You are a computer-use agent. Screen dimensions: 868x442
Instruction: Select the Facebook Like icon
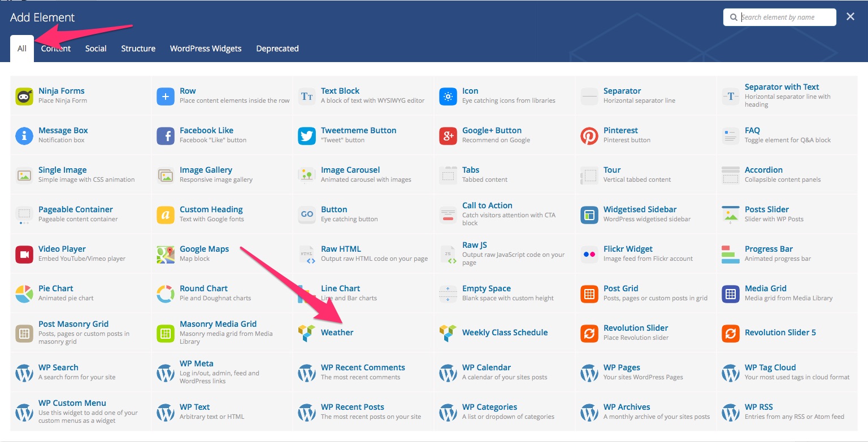166,136
